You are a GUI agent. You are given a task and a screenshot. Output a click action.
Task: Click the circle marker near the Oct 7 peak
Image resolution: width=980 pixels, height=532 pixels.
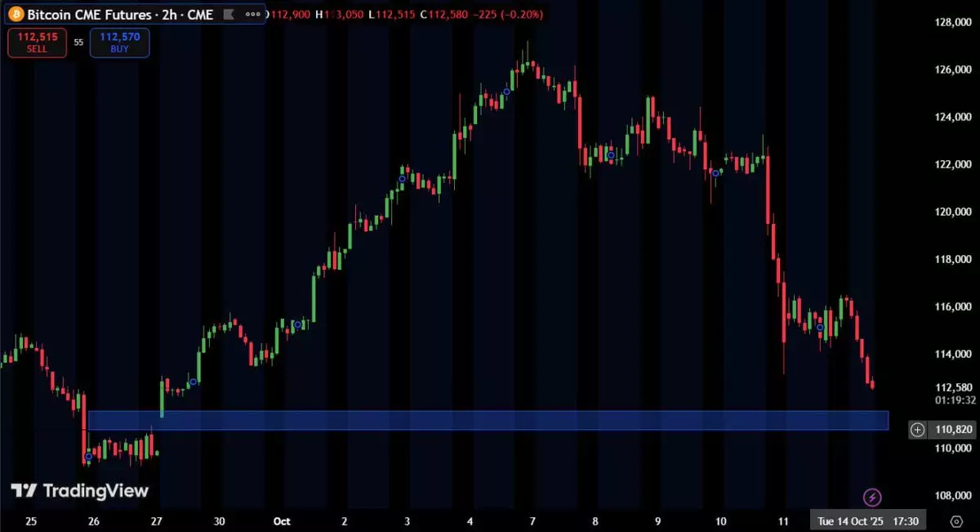(x=506, y=92)
